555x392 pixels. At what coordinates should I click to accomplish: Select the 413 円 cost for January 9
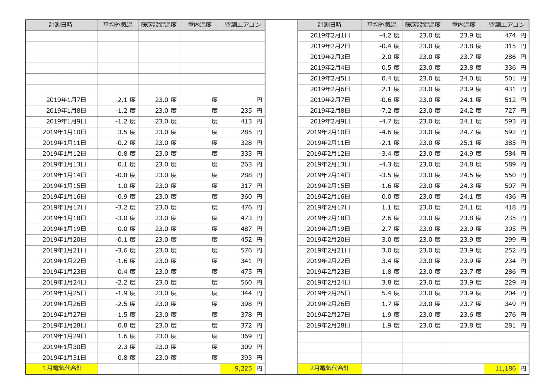point(242,122)
